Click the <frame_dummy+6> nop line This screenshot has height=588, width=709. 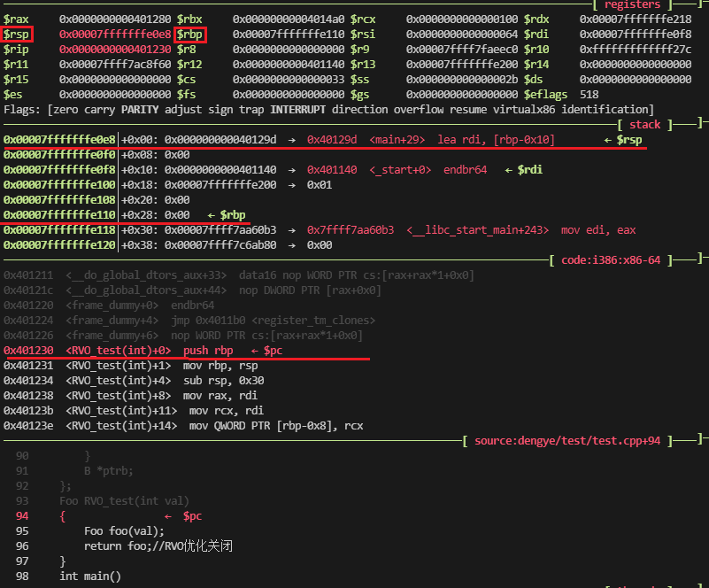pyautogui.click(x=183, y=335)
